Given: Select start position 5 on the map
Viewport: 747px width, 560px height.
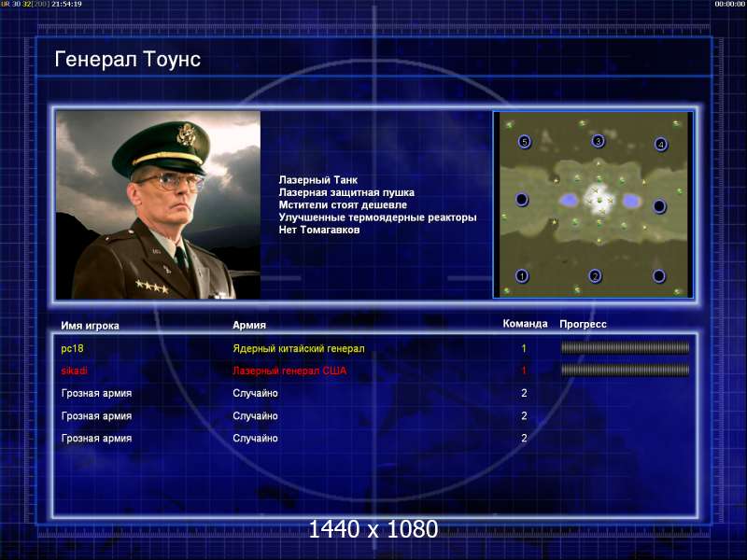Looking at the screenshot, I should (524, 142).
